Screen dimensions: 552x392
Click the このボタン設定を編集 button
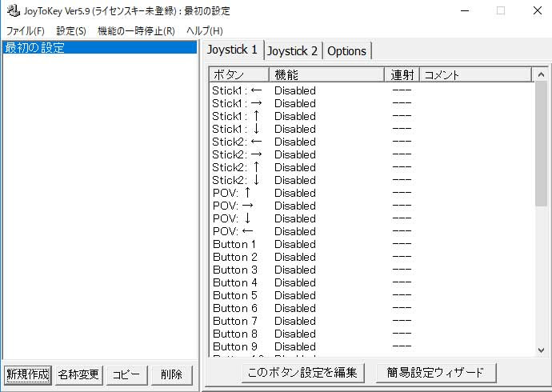302,373
